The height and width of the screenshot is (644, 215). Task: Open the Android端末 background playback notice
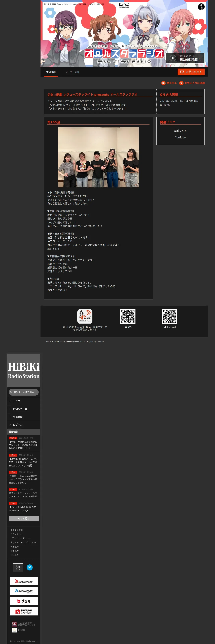[x=24, y=478]
